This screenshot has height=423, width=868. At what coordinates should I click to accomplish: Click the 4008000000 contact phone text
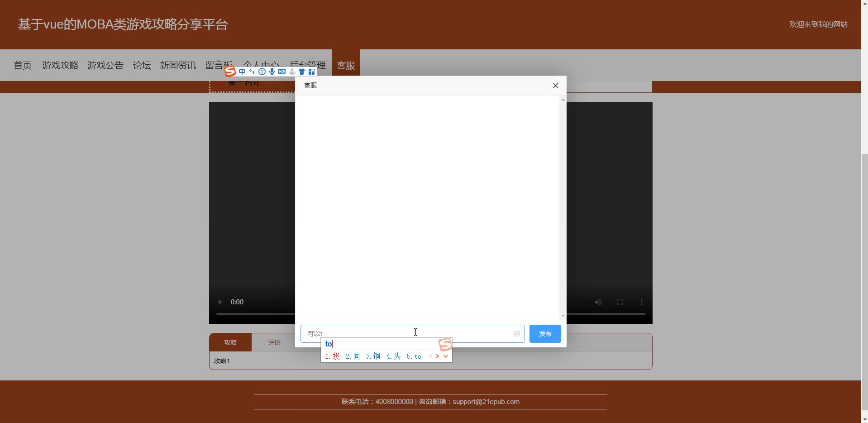(x=394, y=402)
